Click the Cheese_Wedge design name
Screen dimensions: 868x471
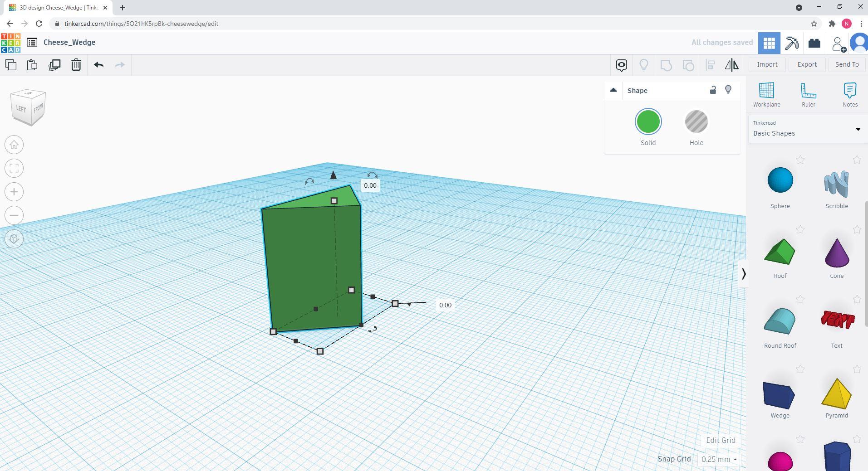tap(69, 42)
